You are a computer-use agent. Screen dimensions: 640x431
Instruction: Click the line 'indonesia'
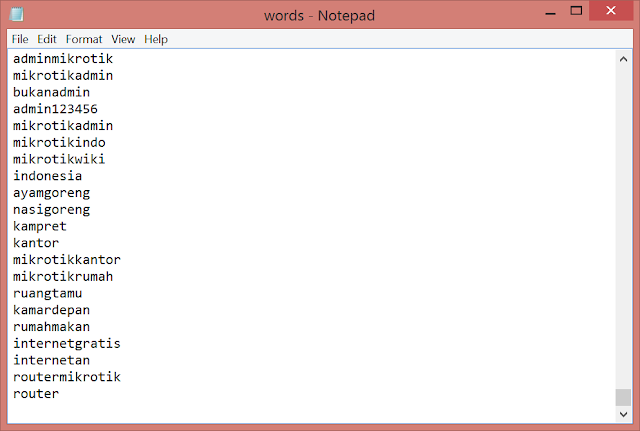click(48, 176)
